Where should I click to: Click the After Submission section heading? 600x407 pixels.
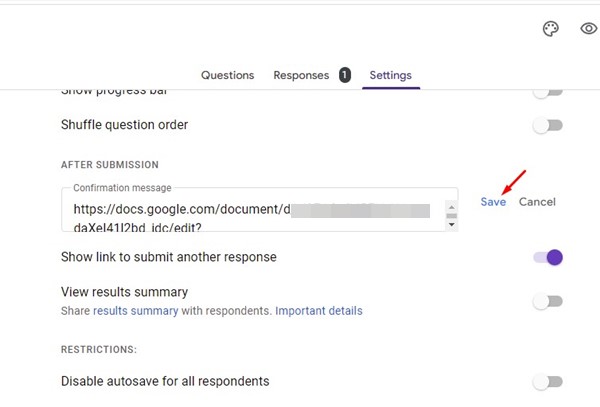point(110,164)
